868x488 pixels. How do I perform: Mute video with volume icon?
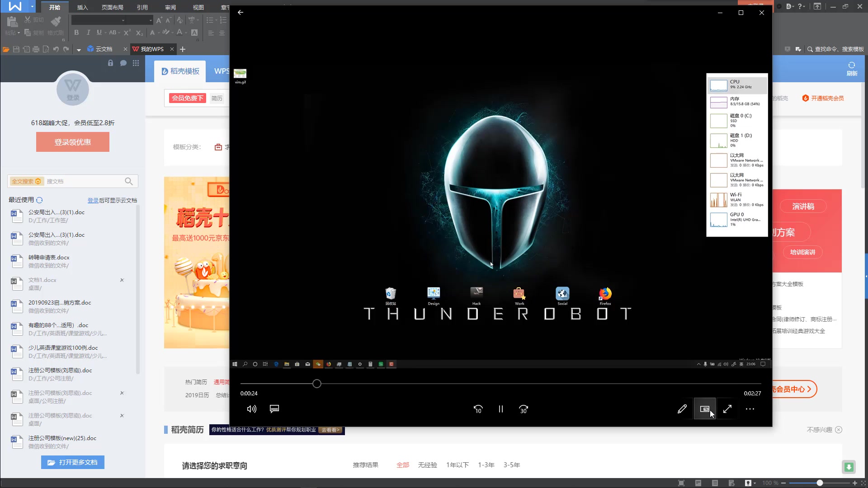click(x=251, y=409)
